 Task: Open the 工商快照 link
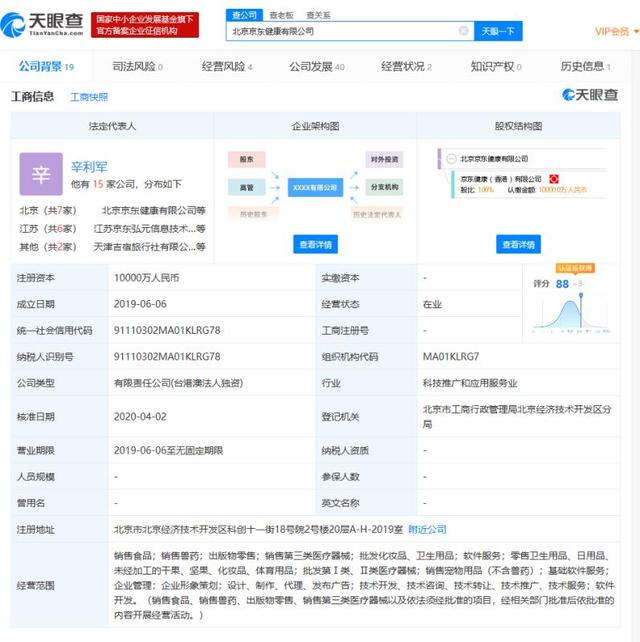(x=89, y=97)
